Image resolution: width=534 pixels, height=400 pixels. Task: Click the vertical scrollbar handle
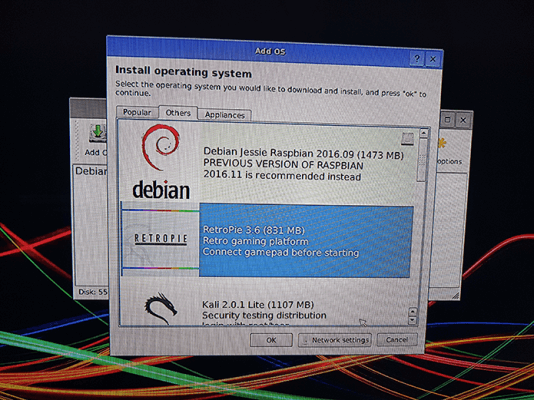[x=422, y=159]
